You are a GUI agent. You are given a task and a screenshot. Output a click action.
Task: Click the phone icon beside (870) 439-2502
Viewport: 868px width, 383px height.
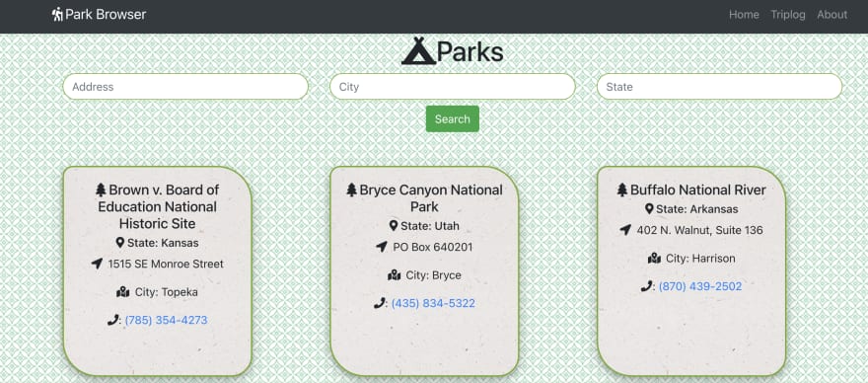647,286
